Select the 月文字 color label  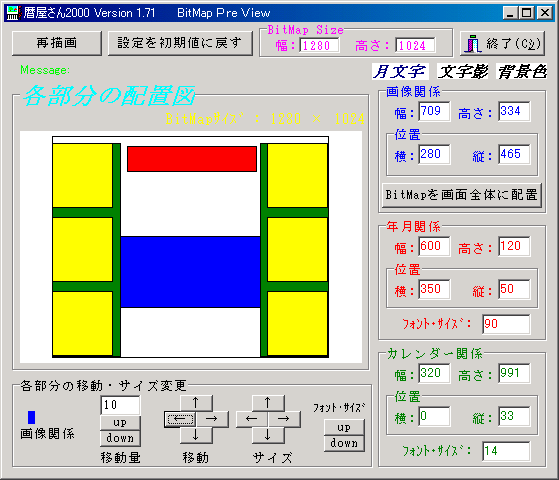400,72
